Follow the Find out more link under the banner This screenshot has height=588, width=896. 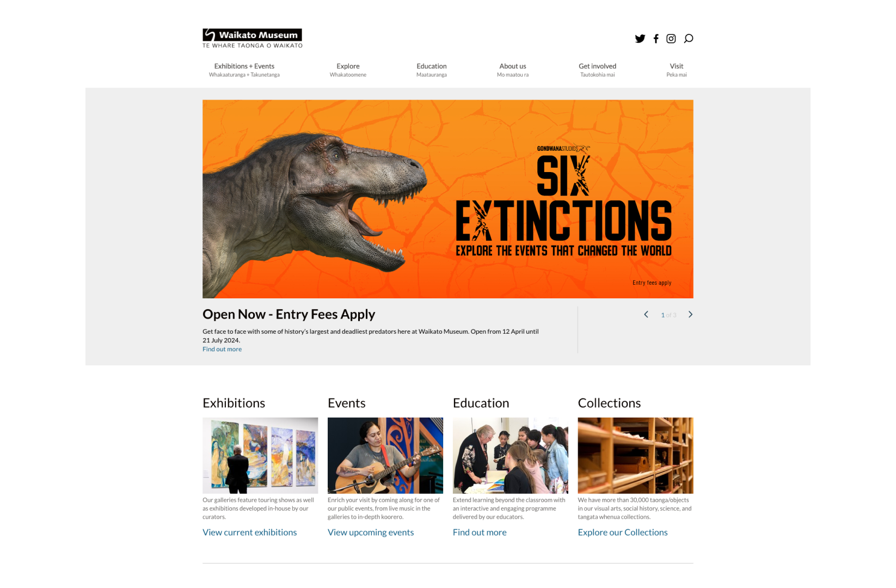(x=222, y=350)
